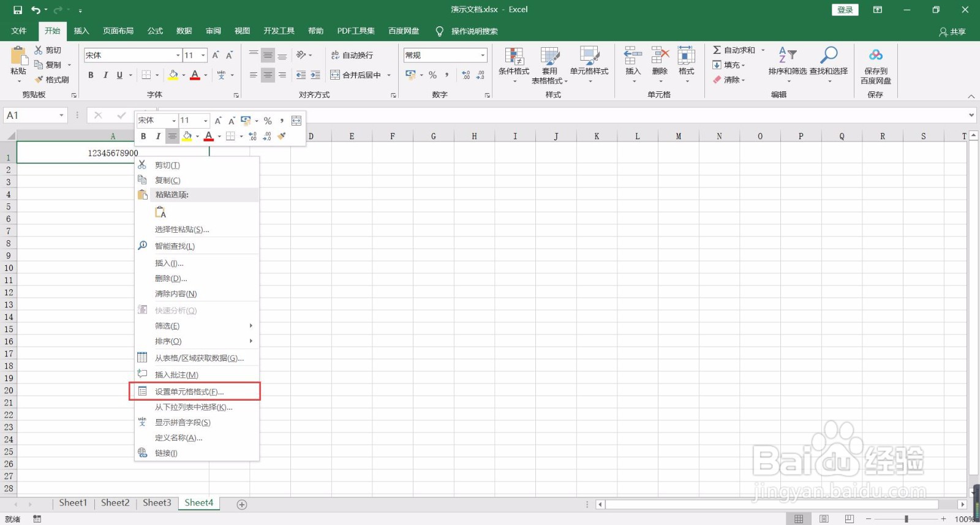The image size is (980, 525).
Task: Click the Save icon in quick access toolbar
Action: coord(17,10)
